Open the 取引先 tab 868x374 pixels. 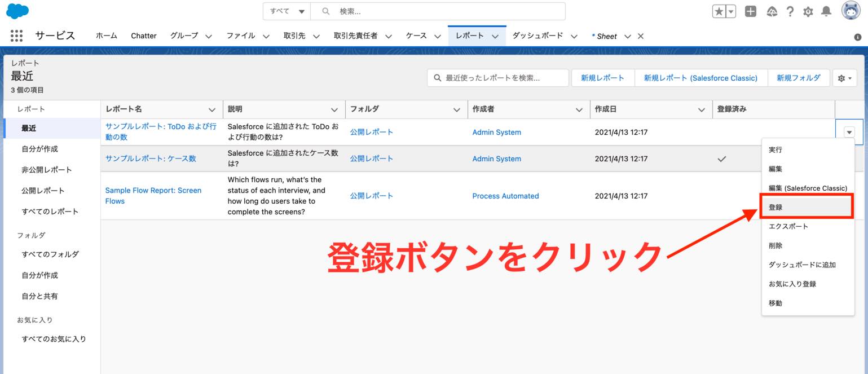pos(294,36)
